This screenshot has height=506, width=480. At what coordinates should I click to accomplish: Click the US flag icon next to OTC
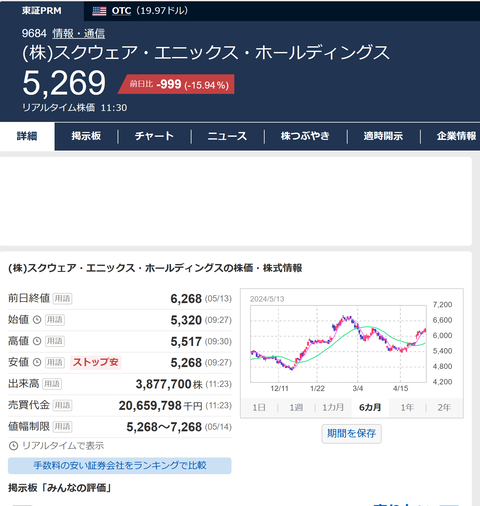pyautogui.click(x=99, y=11)
